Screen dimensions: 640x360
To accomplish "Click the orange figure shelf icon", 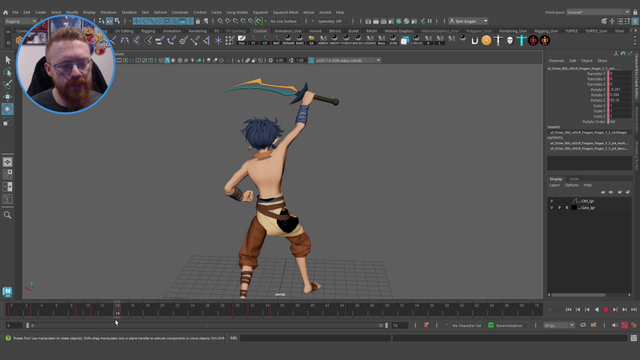I will point(545,40).
